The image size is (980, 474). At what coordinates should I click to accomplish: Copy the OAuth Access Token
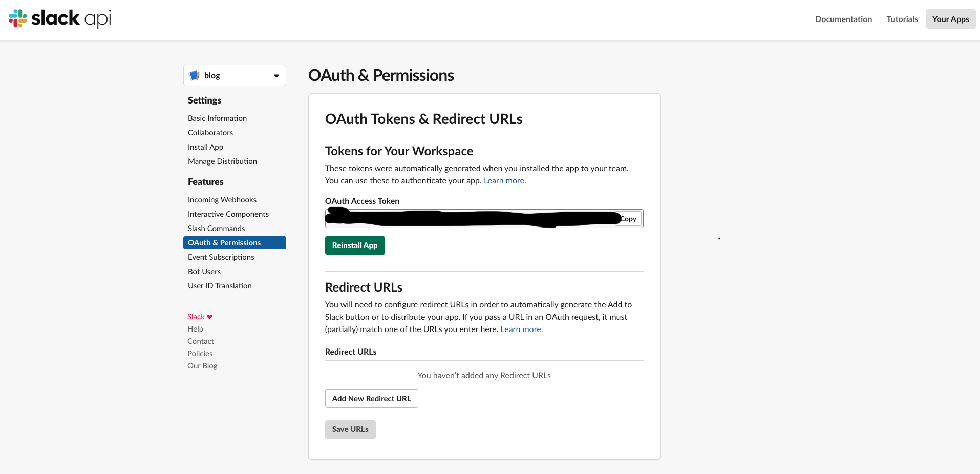click(628, 218)
